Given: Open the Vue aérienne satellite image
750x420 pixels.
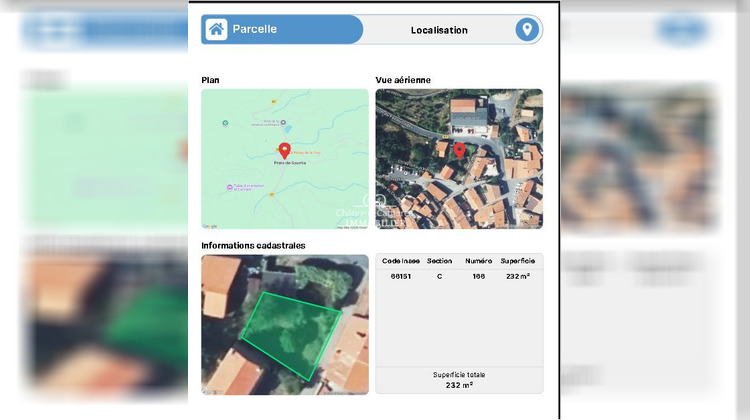Looking at the screenshot, I should pos(459,159).
